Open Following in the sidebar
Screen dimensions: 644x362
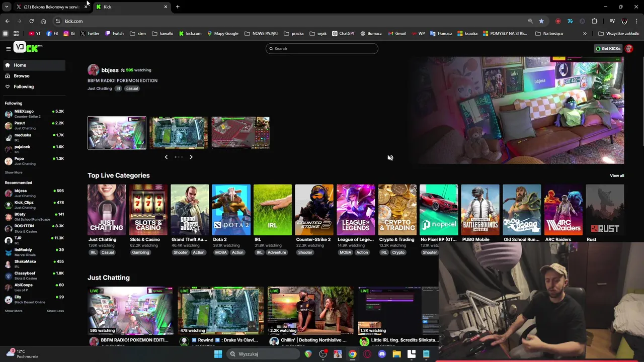33,86
